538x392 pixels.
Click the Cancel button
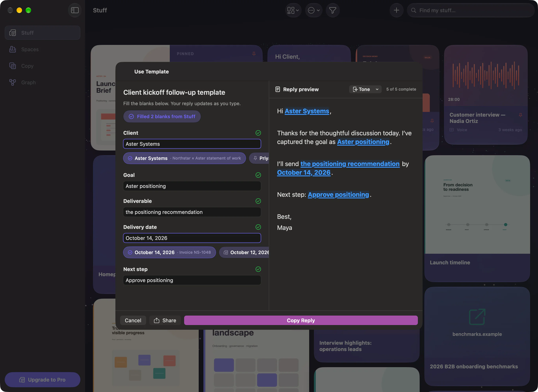(133, 320)
